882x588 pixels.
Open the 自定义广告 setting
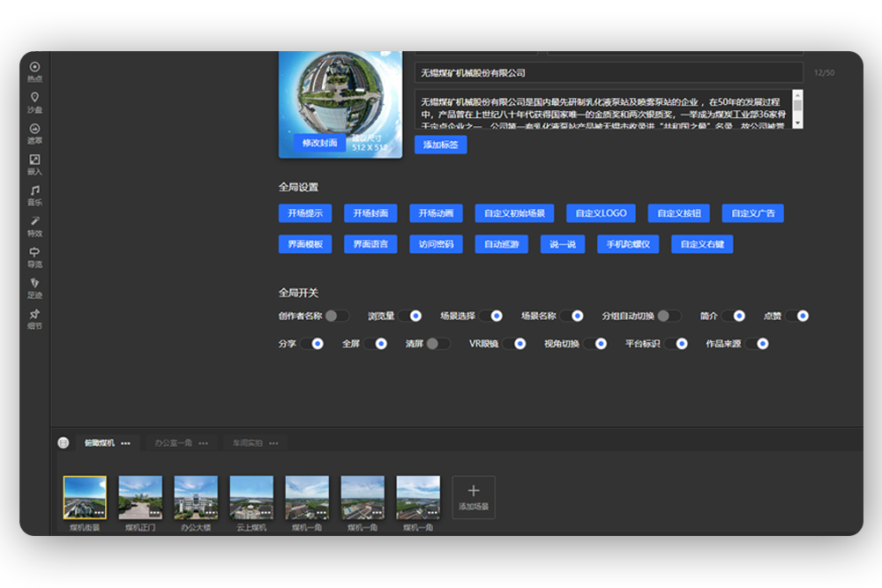752,213
